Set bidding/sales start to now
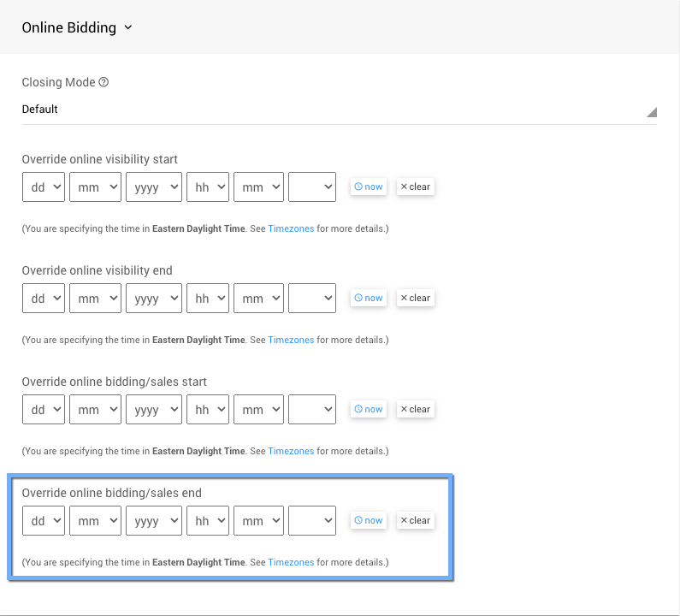Image resolution: width=680 pixels, height=616 pixels. click(x=369, y=409)
